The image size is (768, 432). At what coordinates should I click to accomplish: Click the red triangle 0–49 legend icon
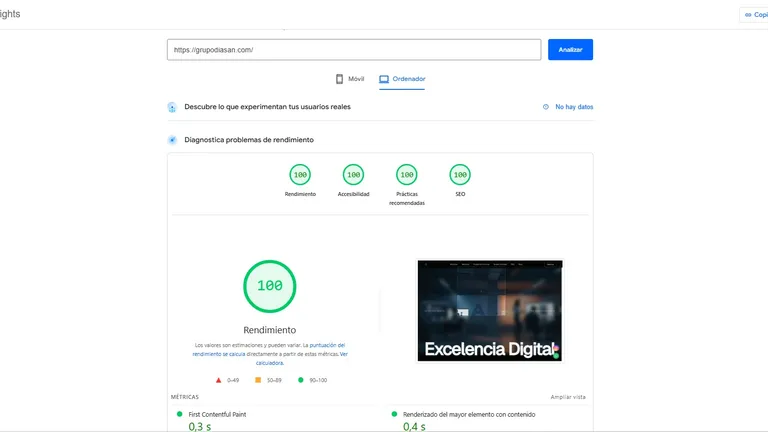220,380
